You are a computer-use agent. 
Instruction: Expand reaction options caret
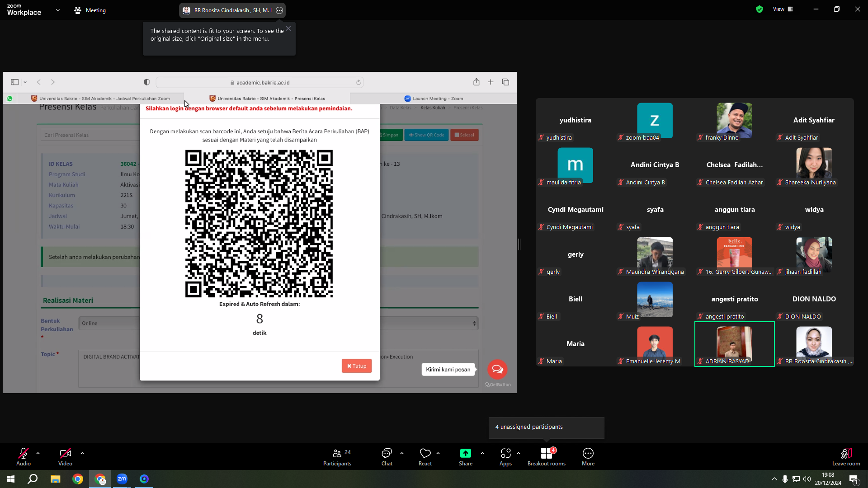click(x=438, y=453)
